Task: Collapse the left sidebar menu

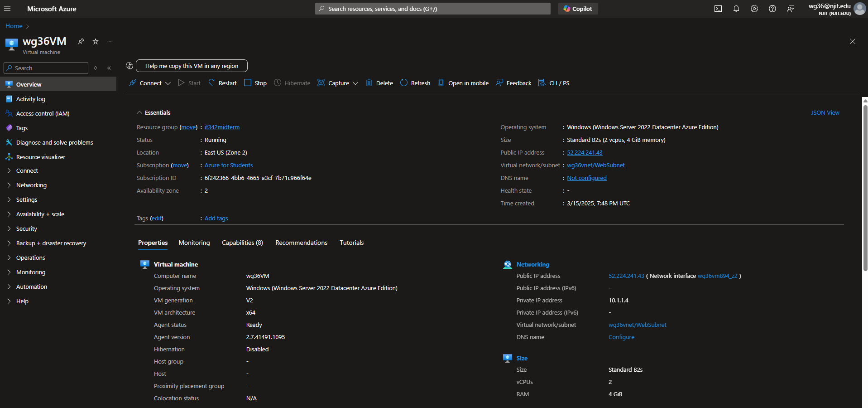Action: point(109,68)
